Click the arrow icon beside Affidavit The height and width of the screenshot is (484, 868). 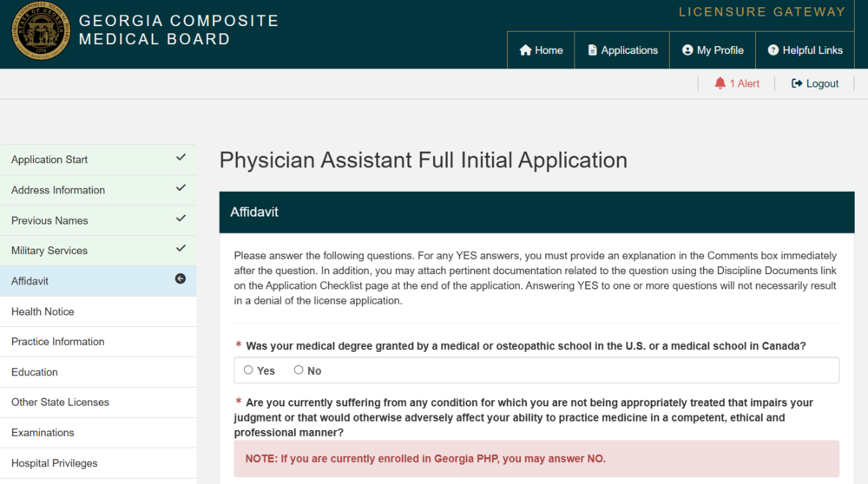(181, 279)
